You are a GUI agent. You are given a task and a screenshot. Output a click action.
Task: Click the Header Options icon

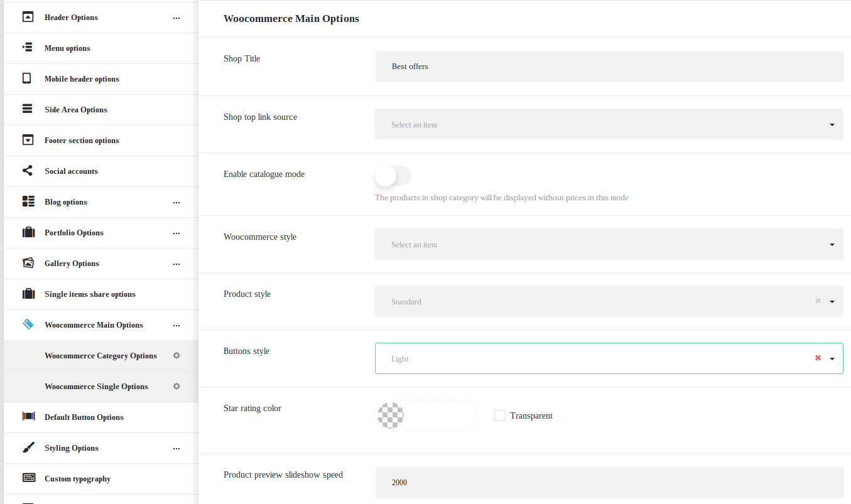click(x=28, y=17)
